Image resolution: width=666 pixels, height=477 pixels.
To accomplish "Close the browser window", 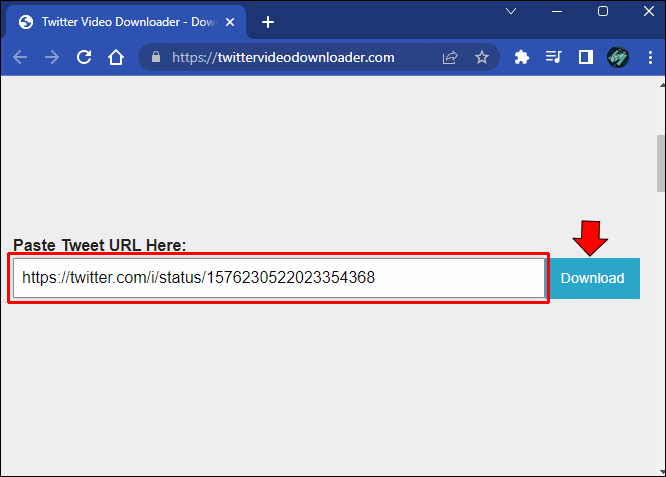I will tap(649, 11).
